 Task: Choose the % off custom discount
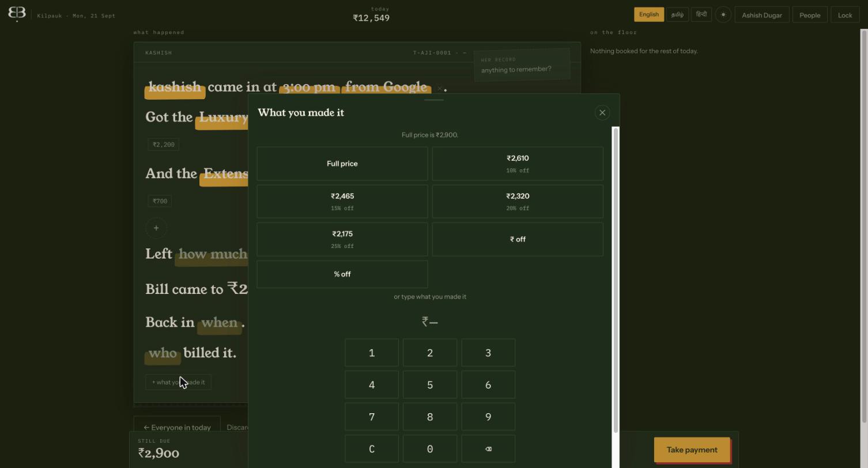pyautogui.click(x=342, y=274)
